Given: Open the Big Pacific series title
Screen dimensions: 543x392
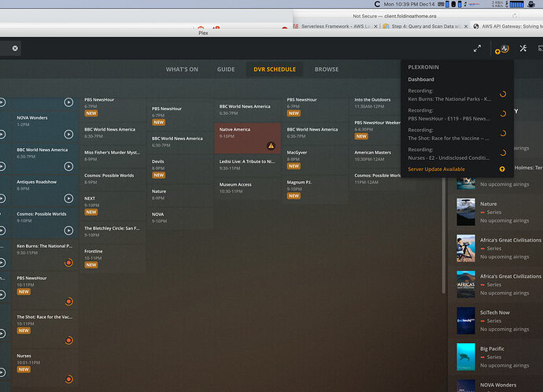Looking at the screenshot, I should point(492,349).
